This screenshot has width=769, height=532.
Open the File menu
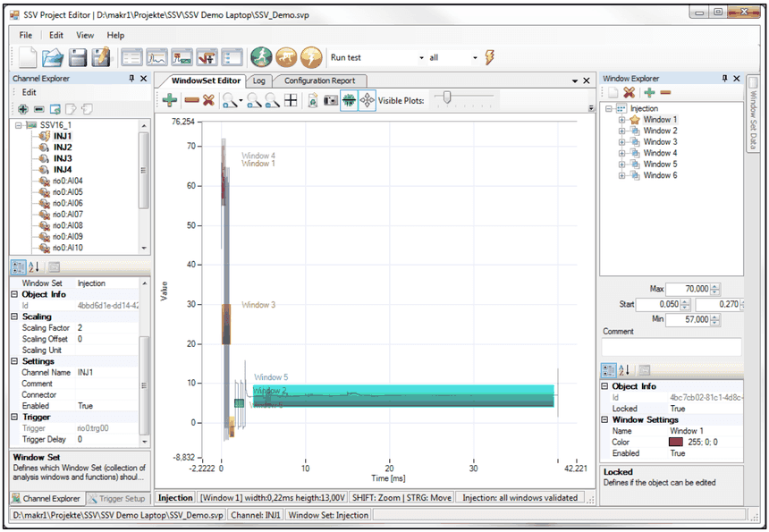tap(26, 35)
